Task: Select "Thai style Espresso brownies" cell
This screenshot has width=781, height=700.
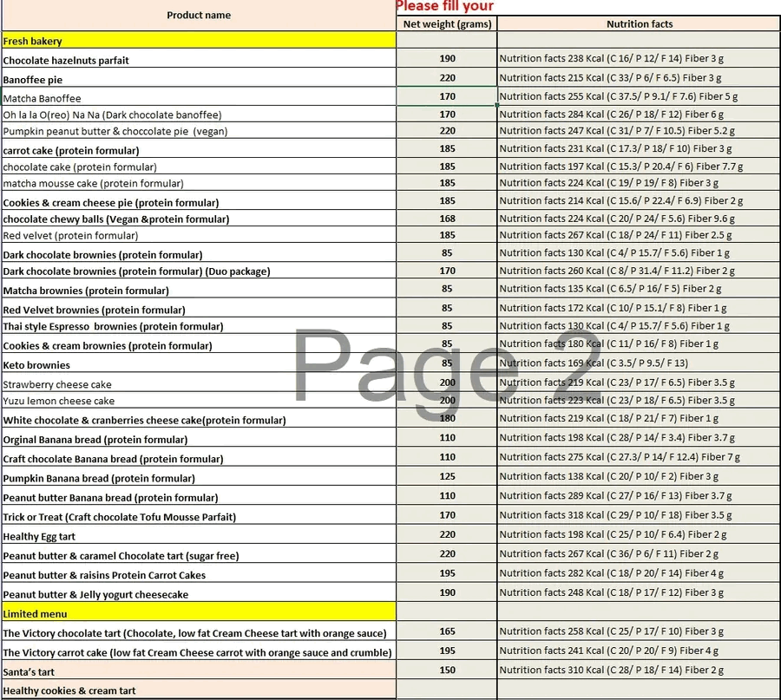Action: pos(199,325)
